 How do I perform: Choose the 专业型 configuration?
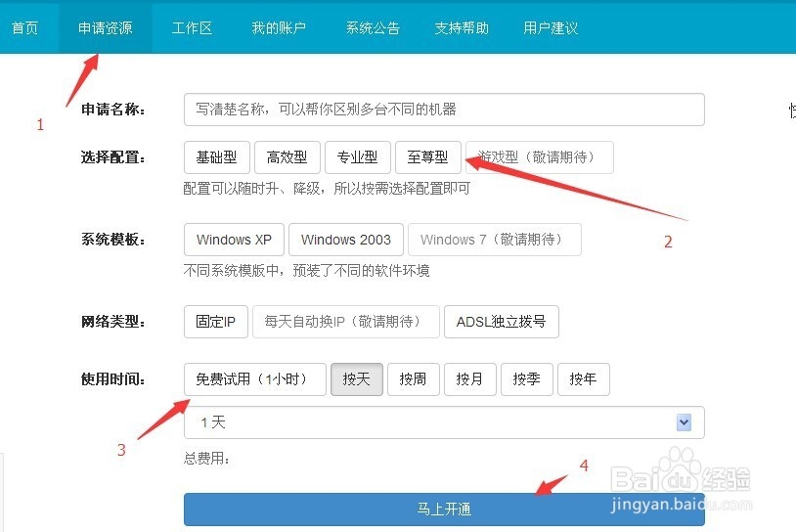(358, 157)
